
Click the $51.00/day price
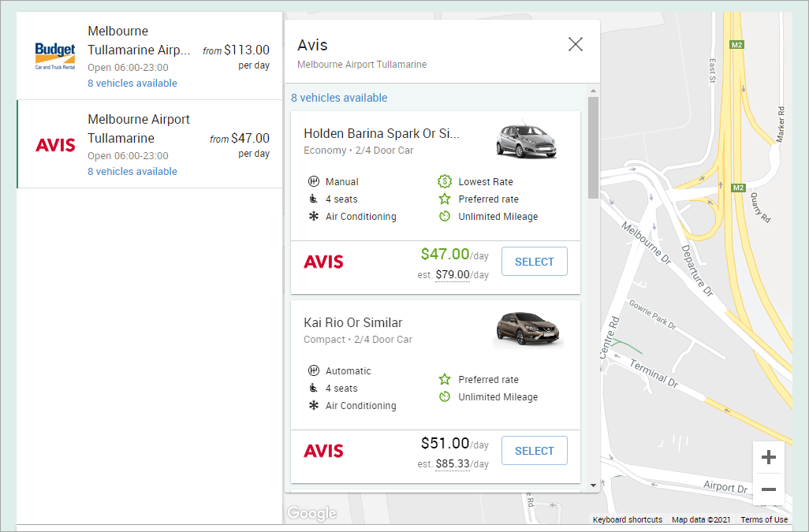454,443
